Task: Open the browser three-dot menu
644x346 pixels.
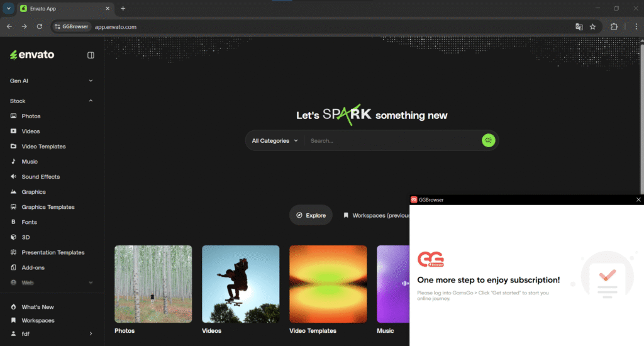Action: [636, 26]
